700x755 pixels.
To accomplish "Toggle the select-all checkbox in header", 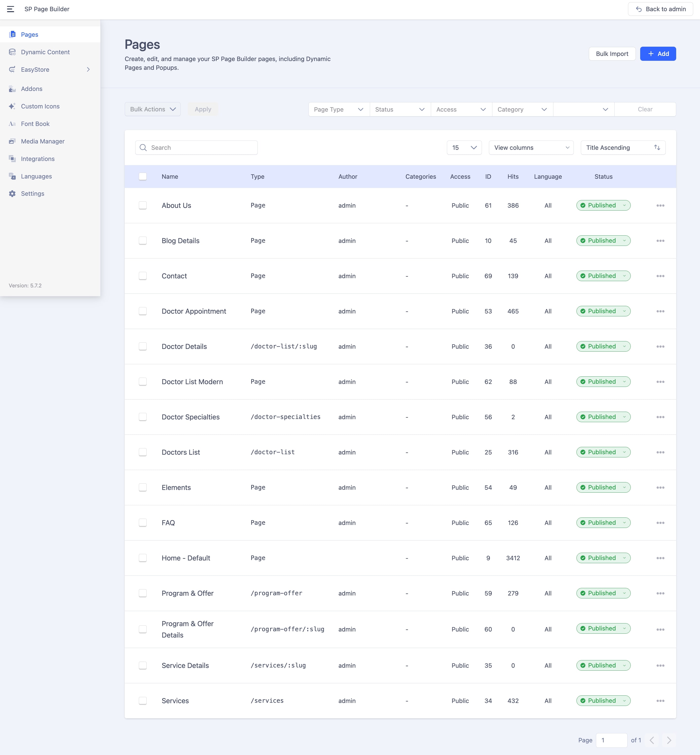I will (143, 177).
